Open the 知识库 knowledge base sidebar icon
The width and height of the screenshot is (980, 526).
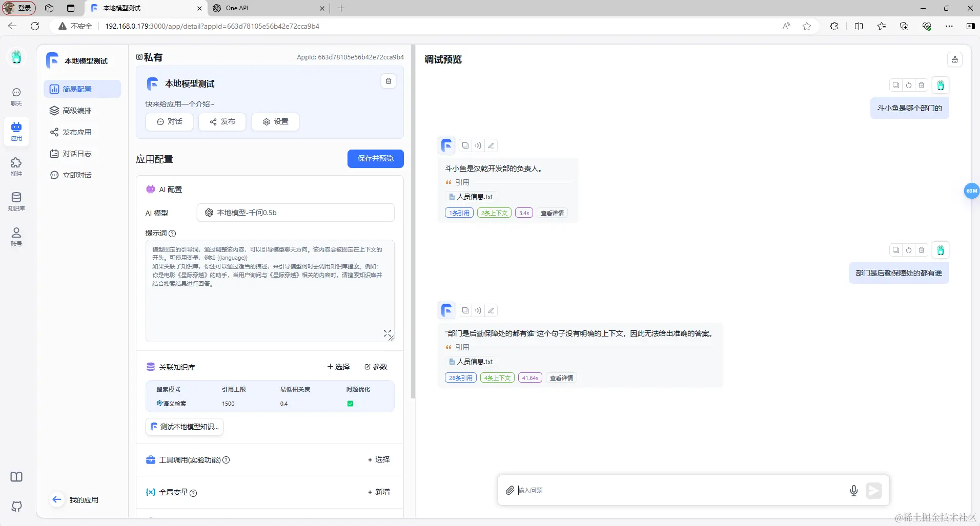[16, 201]
